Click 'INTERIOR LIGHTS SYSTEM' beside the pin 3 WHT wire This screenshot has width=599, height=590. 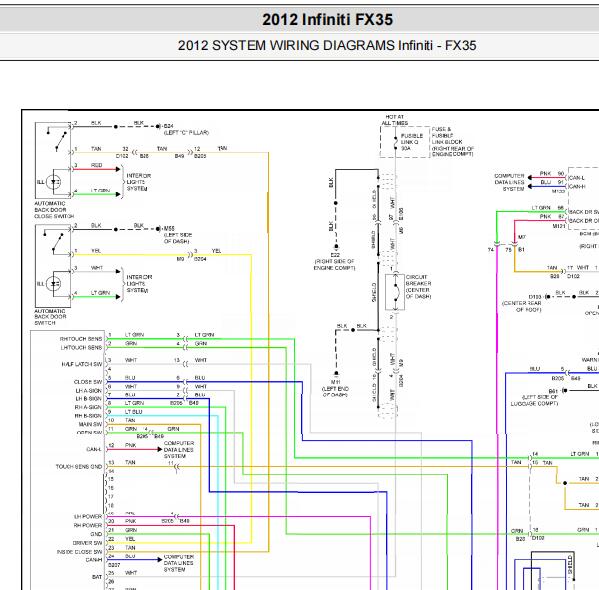[139, 284]
